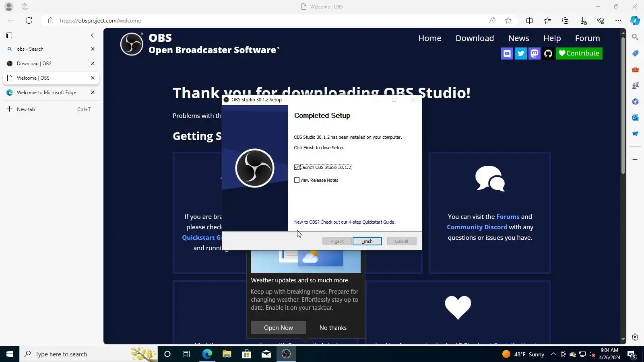The height and width of the screenshot is (362, 644).
Task: Open File Explorer from the taskbar
Action: tap(227, 354)
